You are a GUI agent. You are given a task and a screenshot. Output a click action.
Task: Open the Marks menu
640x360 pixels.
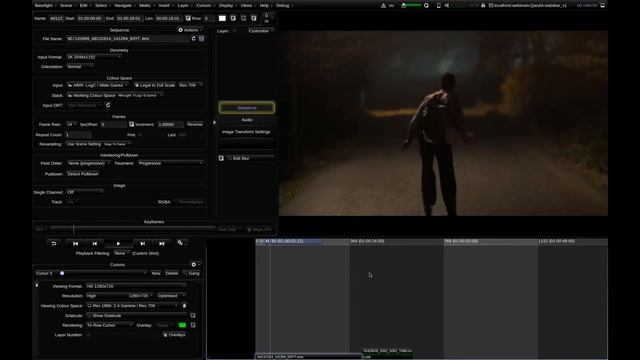click(x=145, y=6)
